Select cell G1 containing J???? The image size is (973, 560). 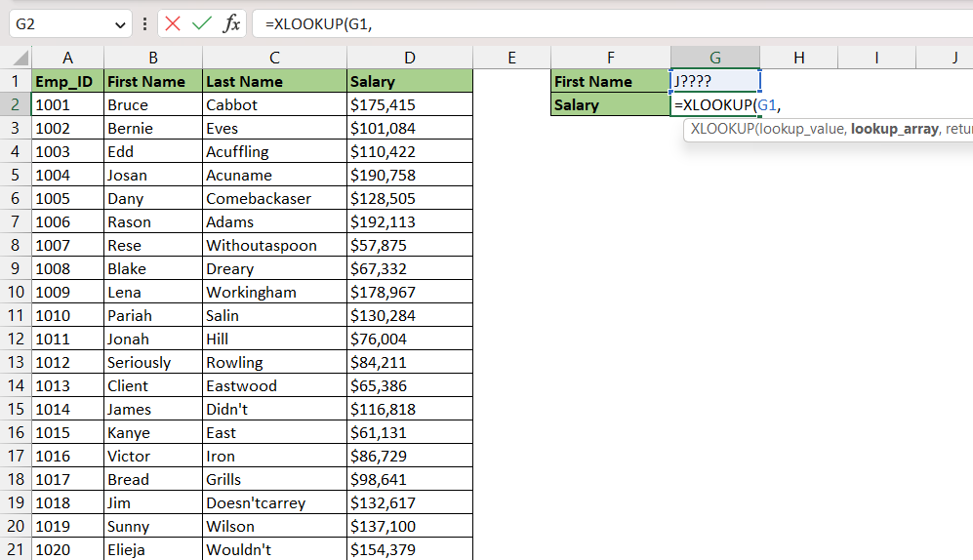pyautogui.click(x=714, y=81)
